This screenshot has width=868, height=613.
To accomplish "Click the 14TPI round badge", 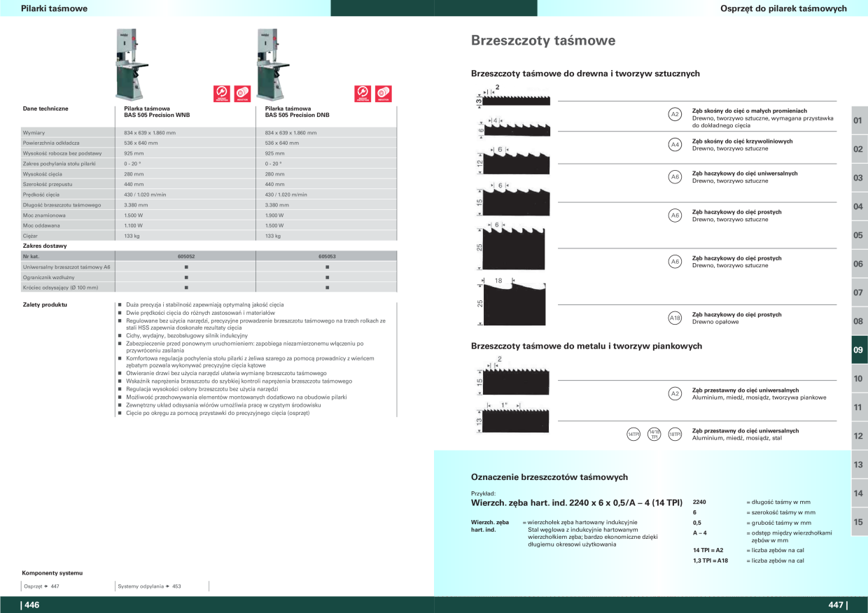I will 633,435.
